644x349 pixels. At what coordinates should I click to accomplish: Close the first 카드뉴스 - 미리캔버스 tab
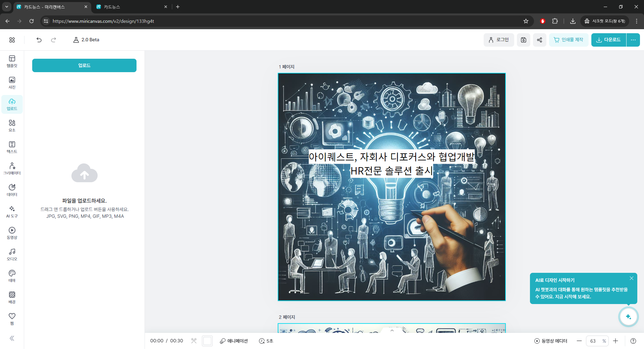tap(86, 7)
